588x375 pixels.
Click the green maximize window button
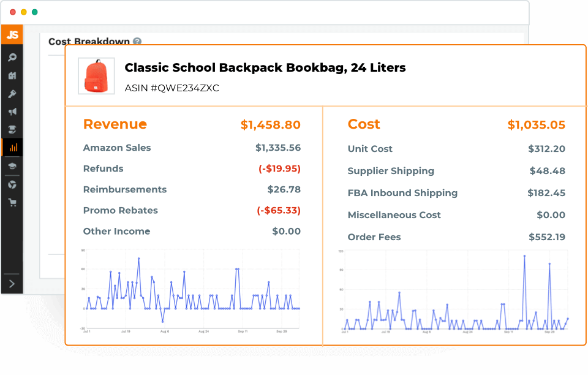tap(35, 12)
